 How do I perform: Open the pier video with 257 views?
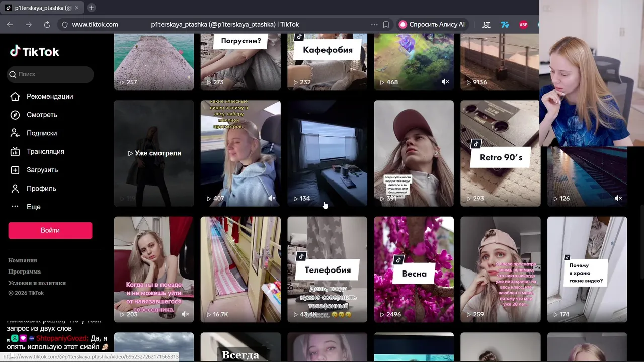[x=154, y=61]
